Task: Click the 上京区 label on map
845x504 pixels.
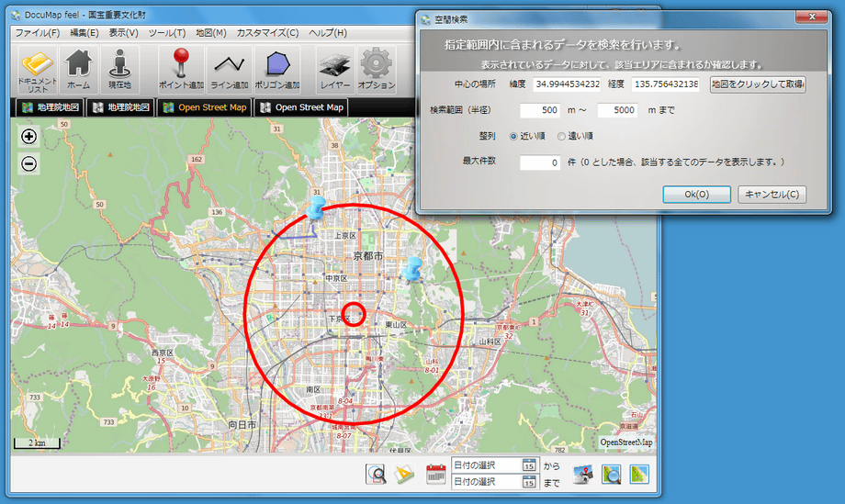Action: (x=345, y=236)
